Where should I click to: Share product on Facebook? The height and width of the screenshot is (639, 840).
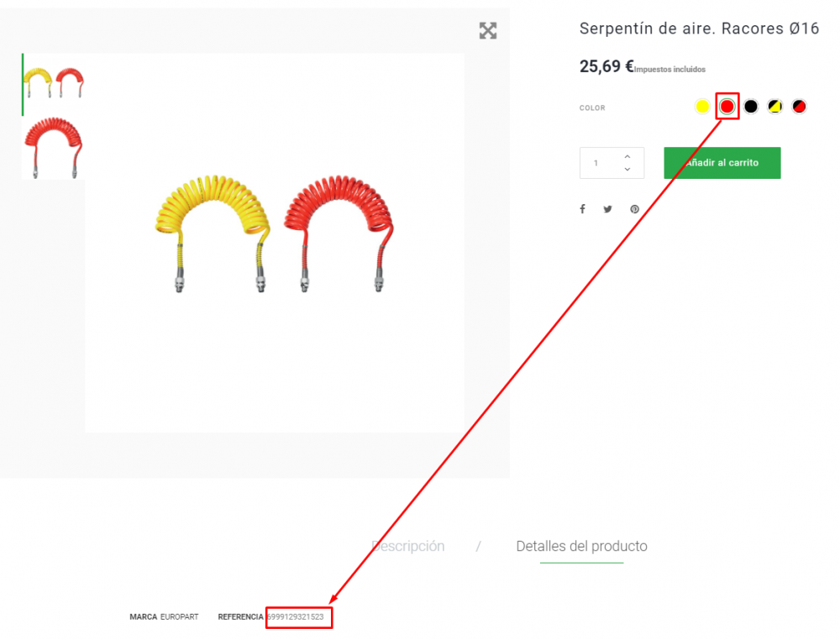tap(582, 209)
